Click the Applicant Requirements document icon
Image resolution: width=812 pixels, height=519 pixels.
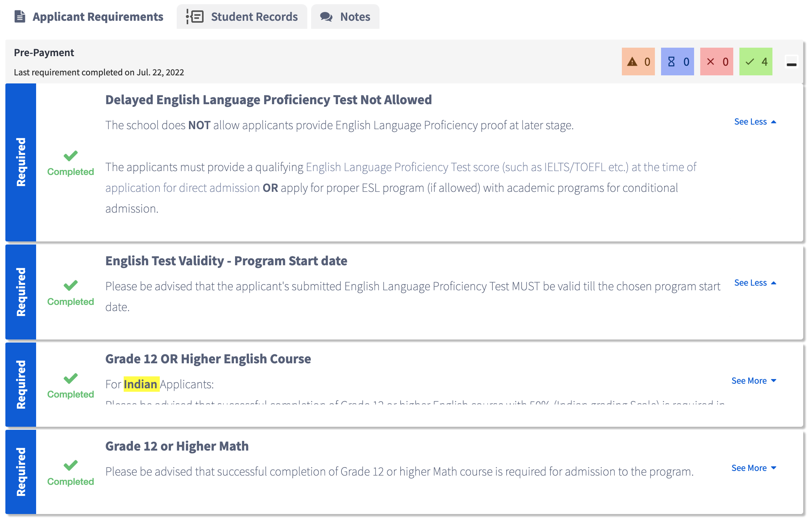[20, 17]
